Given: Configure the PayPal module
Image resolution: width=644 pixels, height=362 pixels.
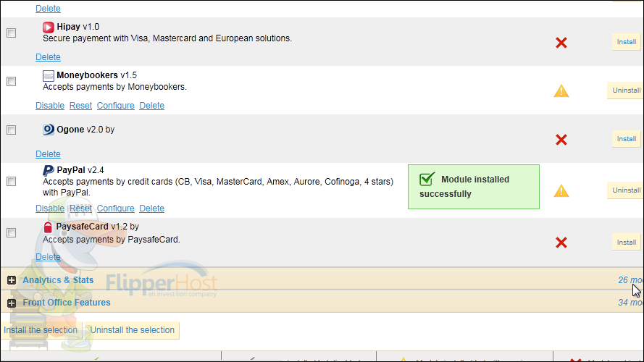Looking at the screenshot, I should coord(115,209).
